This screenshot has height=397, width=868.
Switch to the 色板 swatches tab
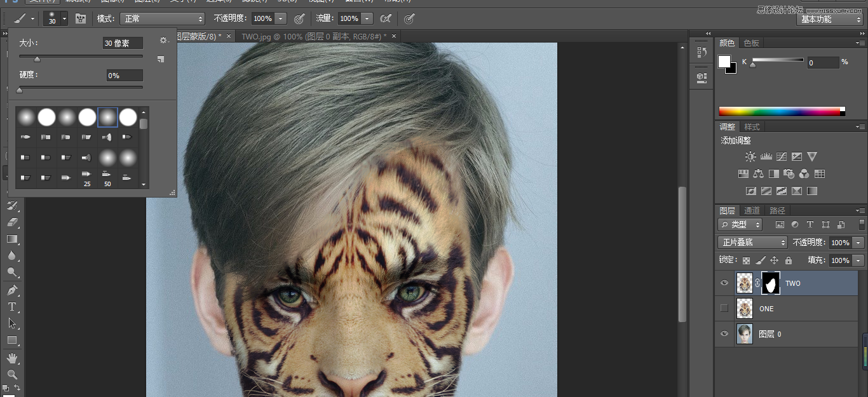click(x=751, y=43)
